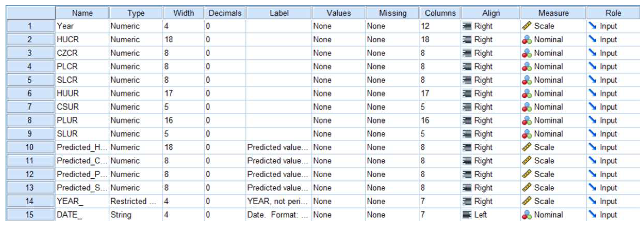This screenshot has width=644, height=226.
Task: Click the Nominal icon for DATE_ variable
Action: pos(527,215)
